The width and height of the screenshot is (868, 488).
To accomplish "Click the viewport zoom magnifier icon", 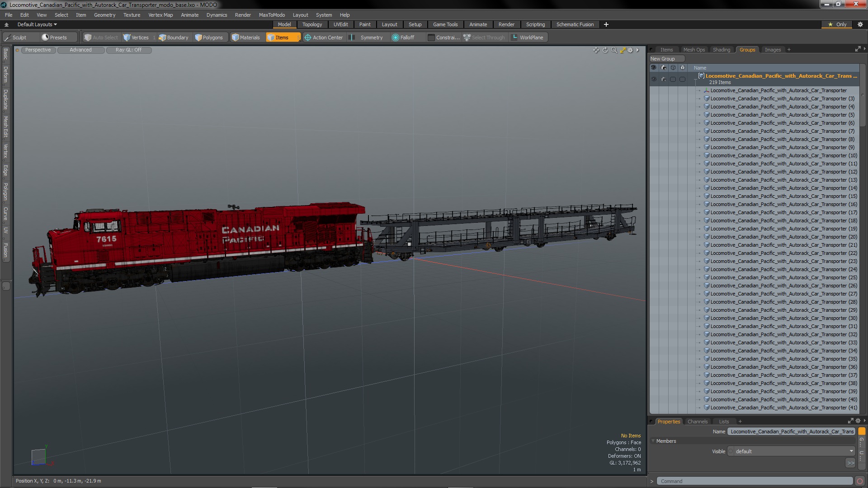I will point(614,50).
